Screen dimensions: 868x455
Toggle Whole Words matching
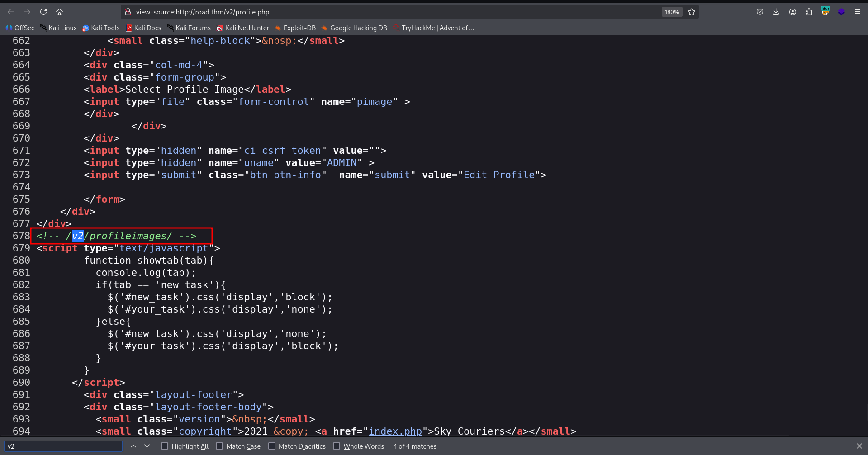[337, 446]
